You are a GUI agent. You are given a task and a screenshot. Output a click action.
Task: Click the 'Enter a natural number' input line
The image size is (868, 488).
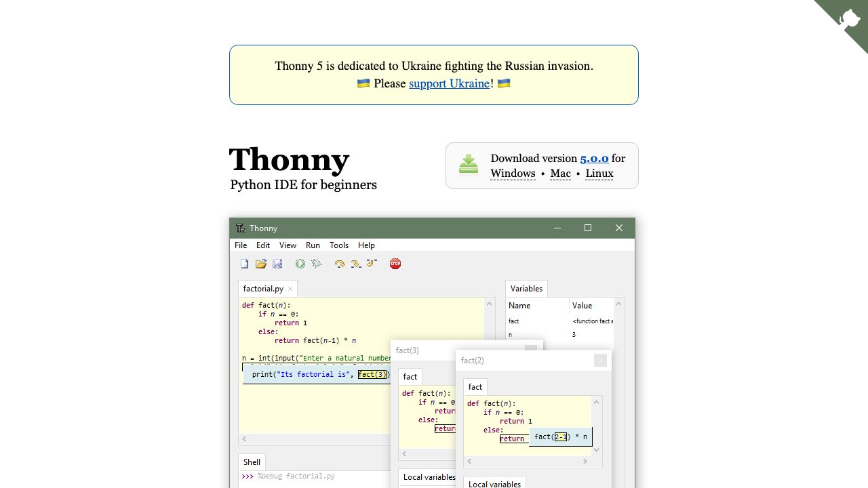(x=316, y=359)
